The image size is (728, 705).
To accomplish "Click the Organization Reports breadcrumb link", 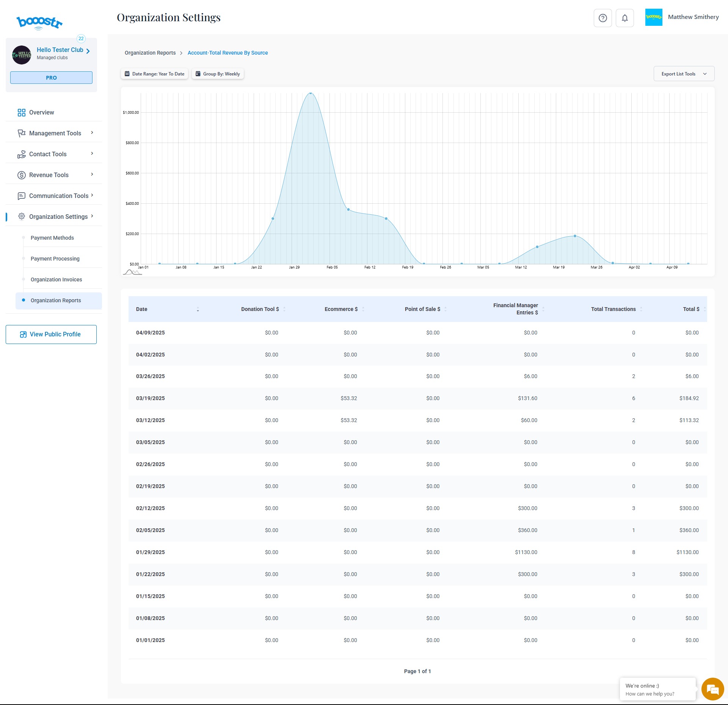I will pyautogui.click(x=150, y=53).
